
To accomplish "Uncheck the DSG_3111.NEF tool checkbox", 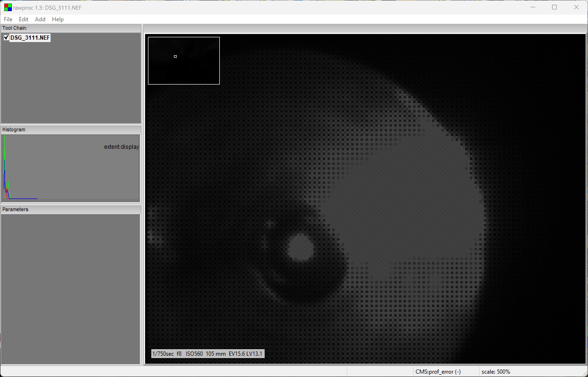I will point(6,38).
